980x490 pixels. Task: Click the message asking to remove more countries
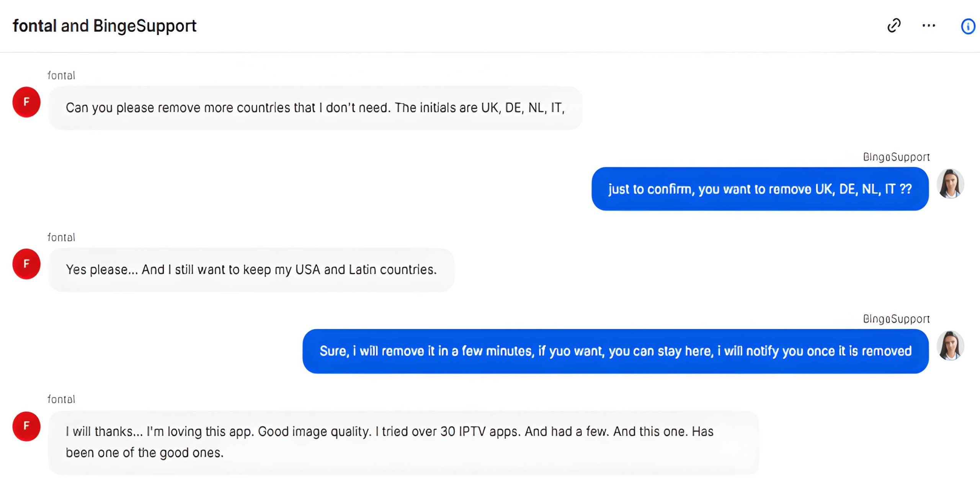tap(315, 108)
